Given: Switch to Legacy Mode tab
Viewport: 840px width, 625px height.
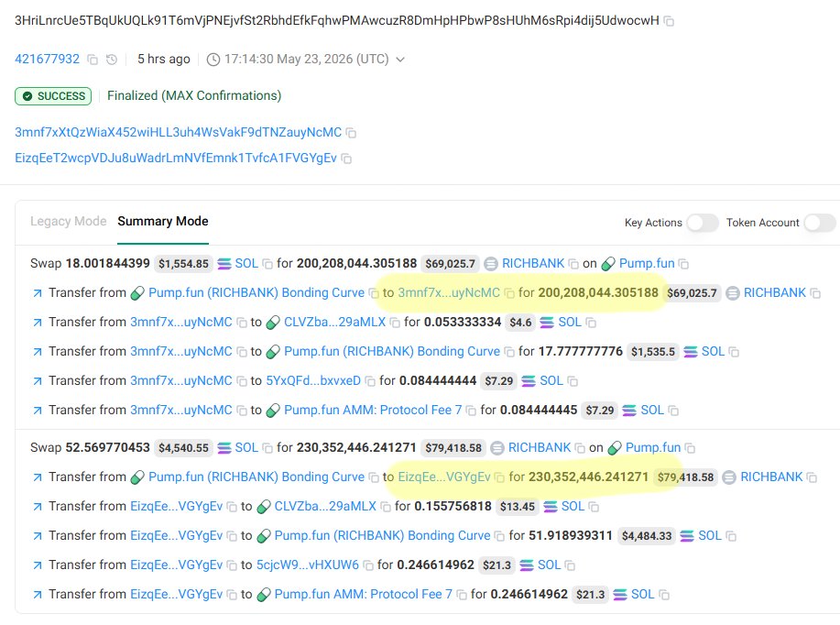Looking at the screenshot, I should tap(68, 222).
